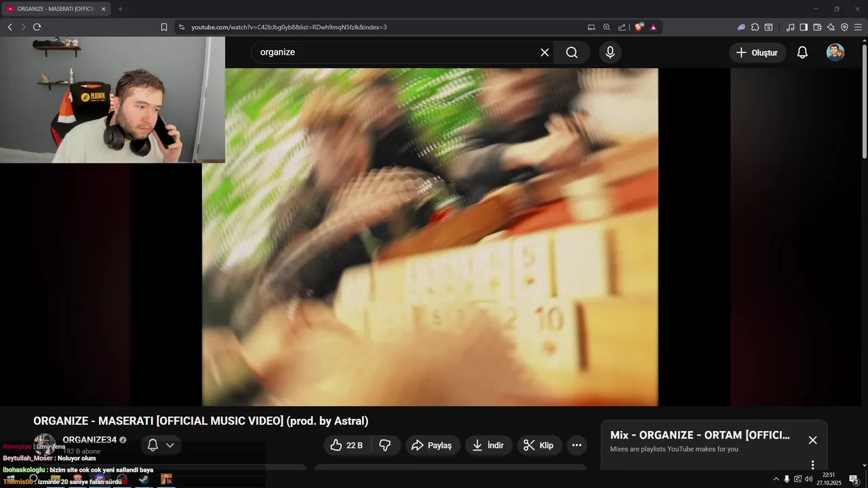
Task: Dislike the video with thumbs down
Action: (385, 445)
